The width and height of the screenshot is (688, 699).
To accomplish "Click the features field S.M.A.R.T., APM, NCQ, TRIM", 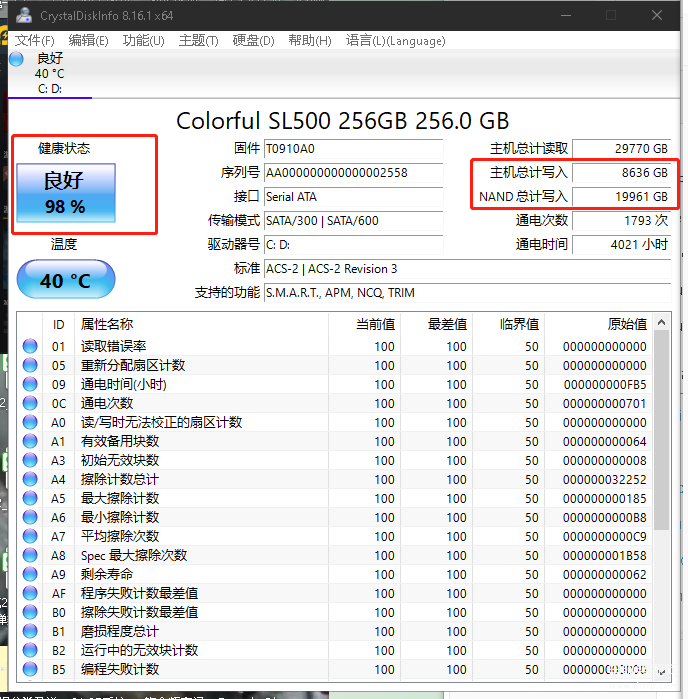I will (467, 293).
